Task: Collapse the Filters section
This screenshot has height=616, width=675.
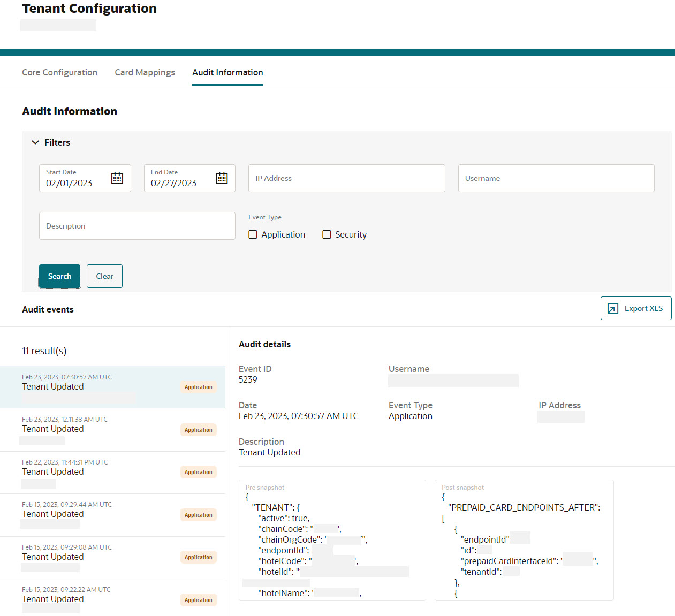Action: [x=37, y=142]
